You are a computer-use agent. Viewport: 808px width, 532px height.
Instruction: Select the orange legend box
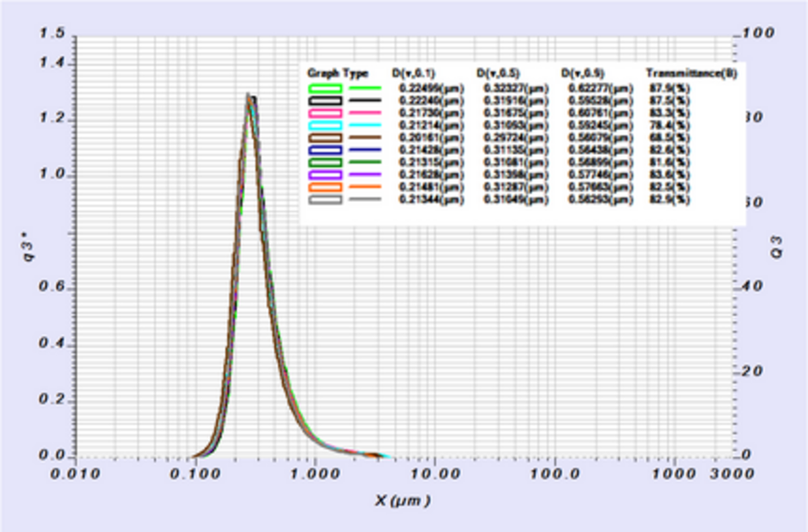[326, 187]
